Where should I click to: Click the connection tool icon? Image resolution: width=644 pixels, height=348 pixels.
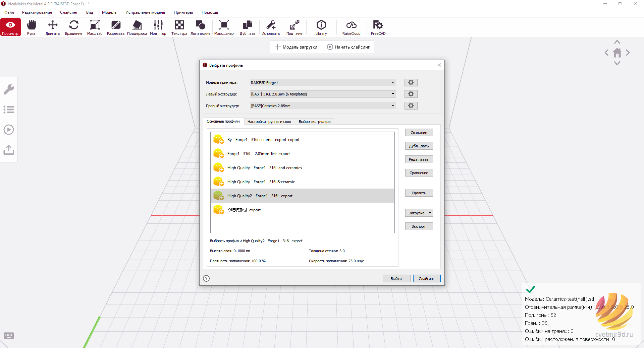tap(294, 27)
